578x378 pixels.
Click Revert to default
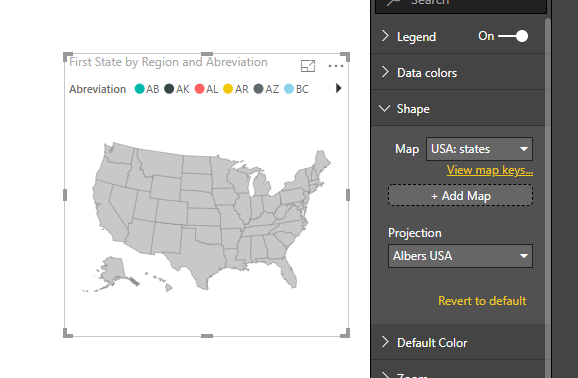pos(482,301)
